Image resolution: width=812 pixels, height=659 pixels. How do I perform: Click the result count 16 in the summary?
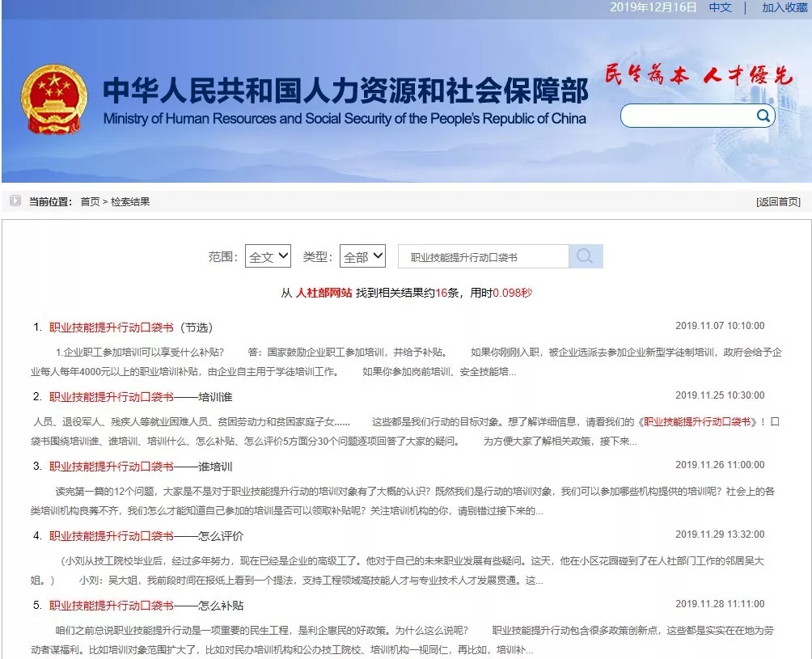tap(442, 293)
